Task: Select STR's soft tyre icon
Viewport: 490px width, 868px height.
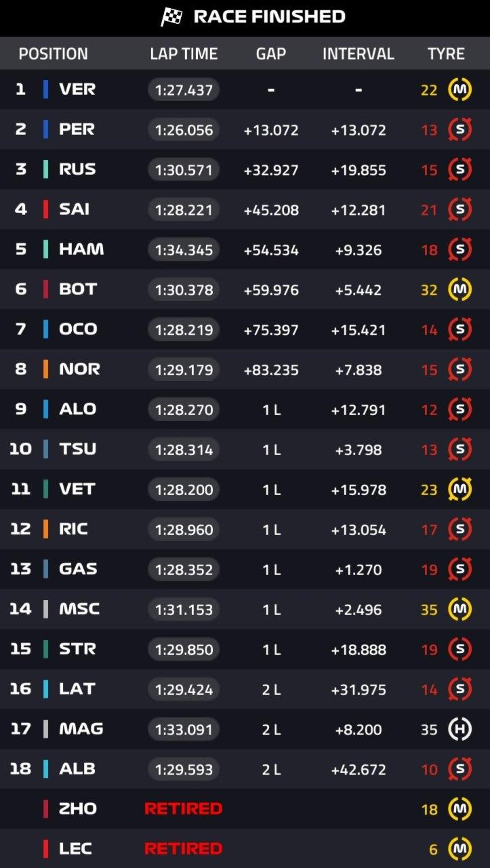Action: tap(460, 649)
